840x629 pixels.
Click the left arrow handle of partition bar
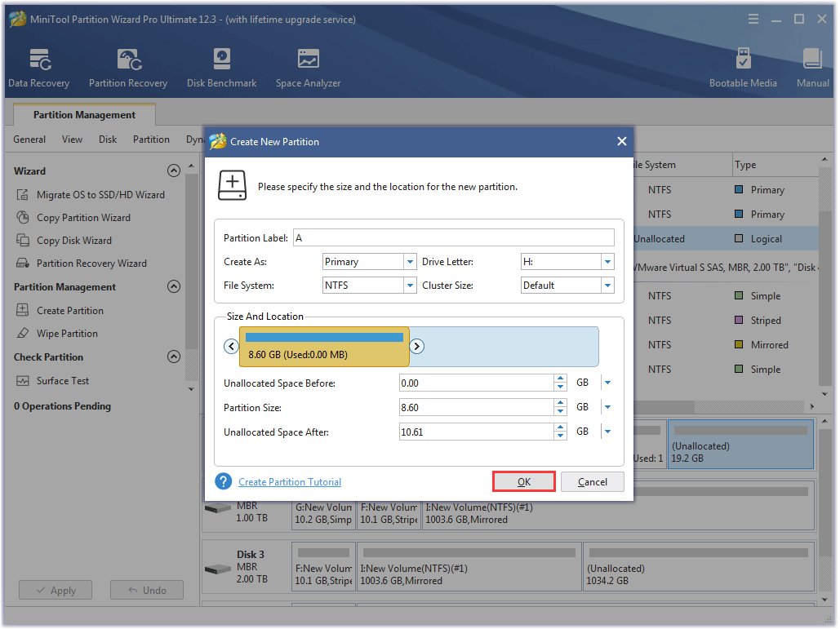pos(232,347)
